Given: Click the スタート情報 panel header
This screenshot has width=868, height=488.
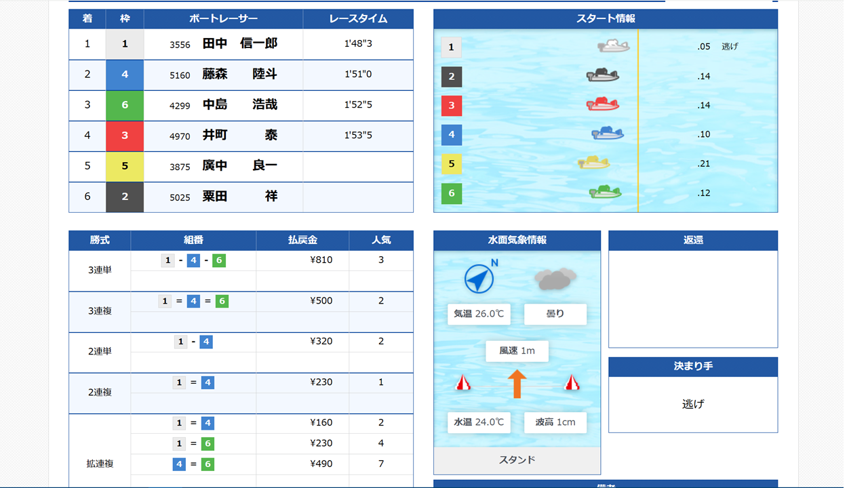Looking at the screenshot, I should pyautogui.click(x=606, y=19).
